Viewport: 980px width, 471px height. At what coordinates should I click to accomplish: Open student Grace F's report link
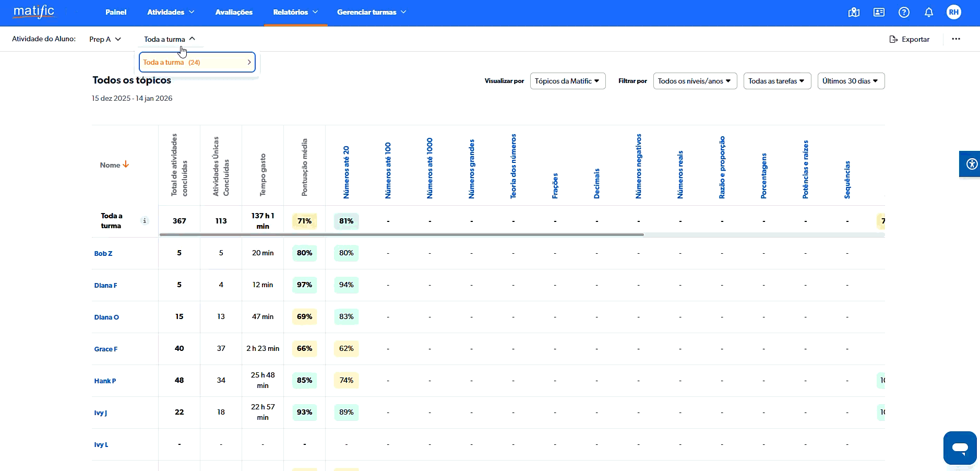[x=106, y=349]
